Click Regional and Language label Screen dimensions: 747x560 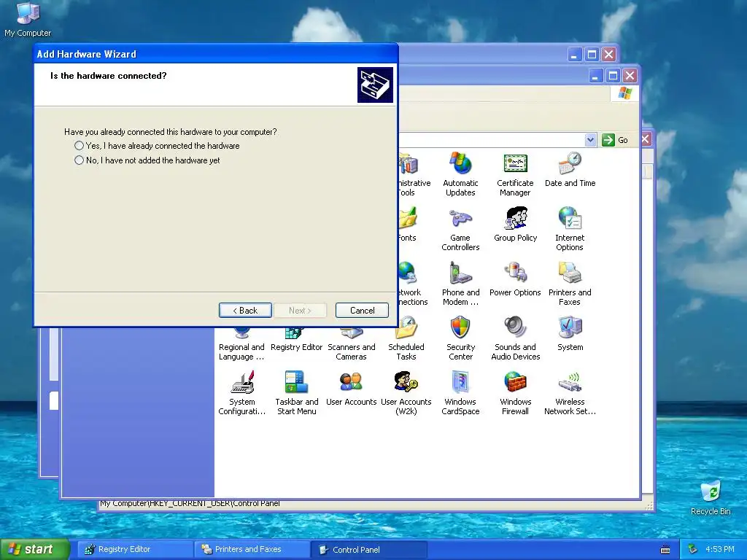tap(241, 352)
